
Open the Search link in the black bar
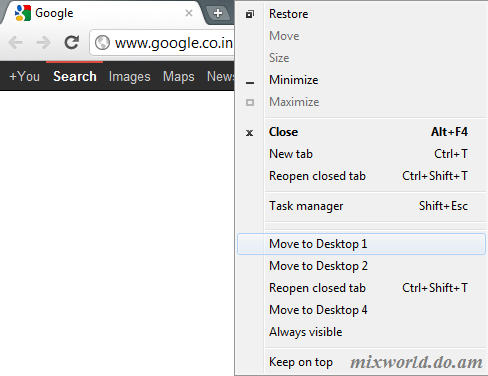(75, 76)
